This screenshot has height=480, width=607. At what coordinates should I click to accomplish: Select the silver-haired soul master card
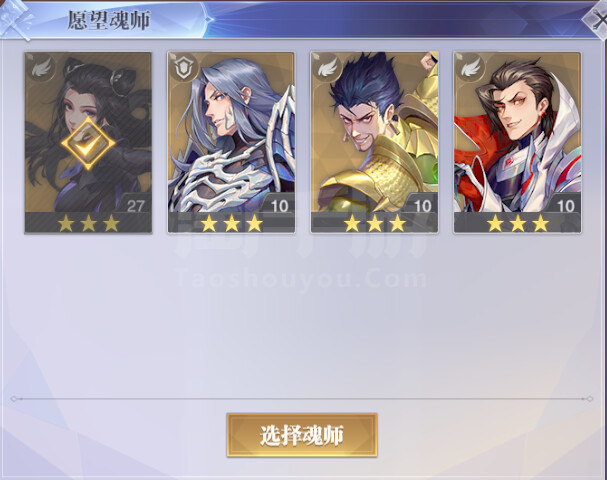231,142
